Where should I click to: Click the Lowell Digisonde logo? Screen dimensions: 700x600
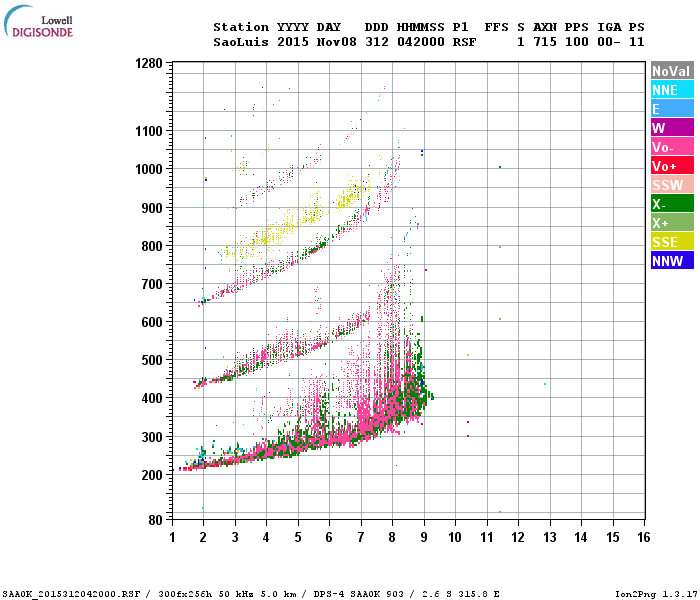point(38,21)
